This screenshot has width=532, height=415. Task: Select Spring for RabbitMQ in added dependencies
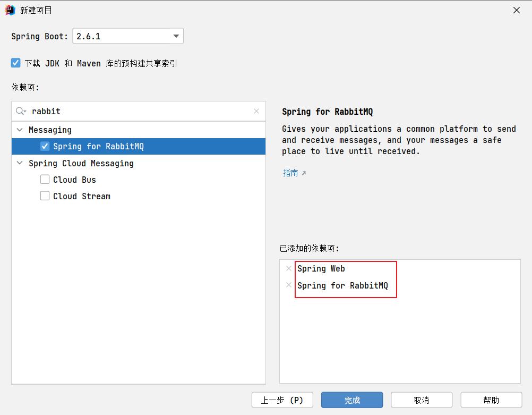342,285
